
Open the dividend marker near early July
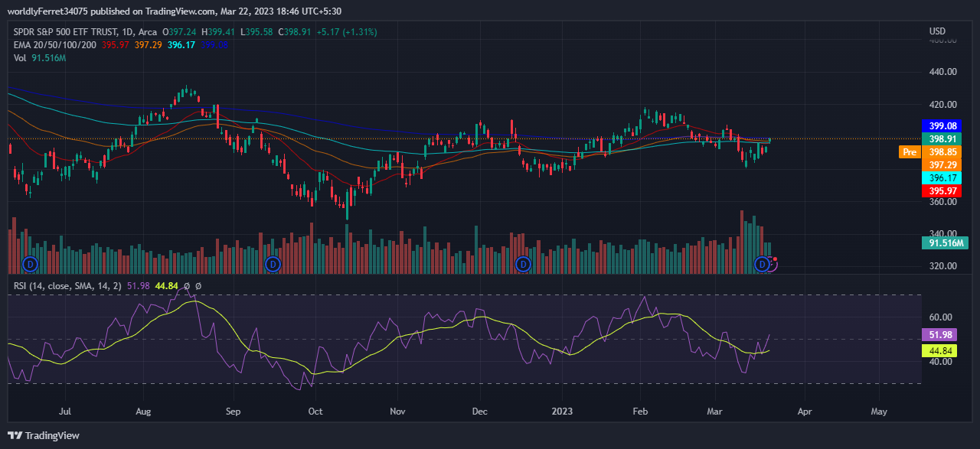point(31,264)
